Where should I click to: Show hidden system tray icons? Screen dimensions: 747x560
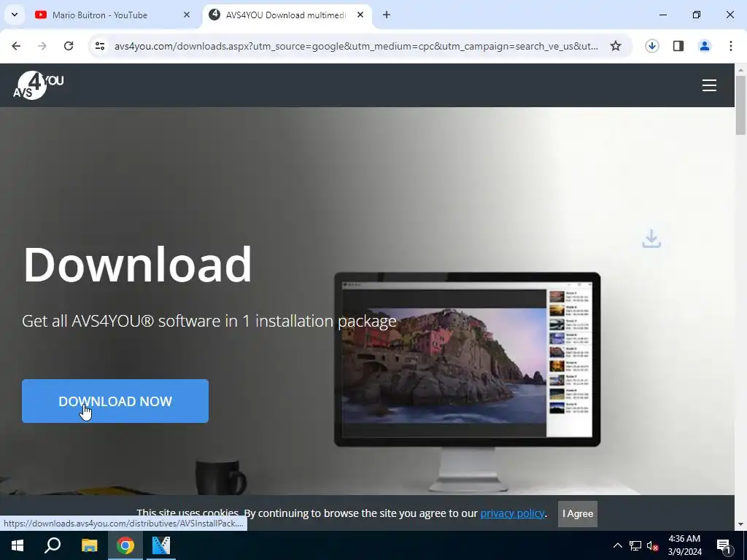617,545
